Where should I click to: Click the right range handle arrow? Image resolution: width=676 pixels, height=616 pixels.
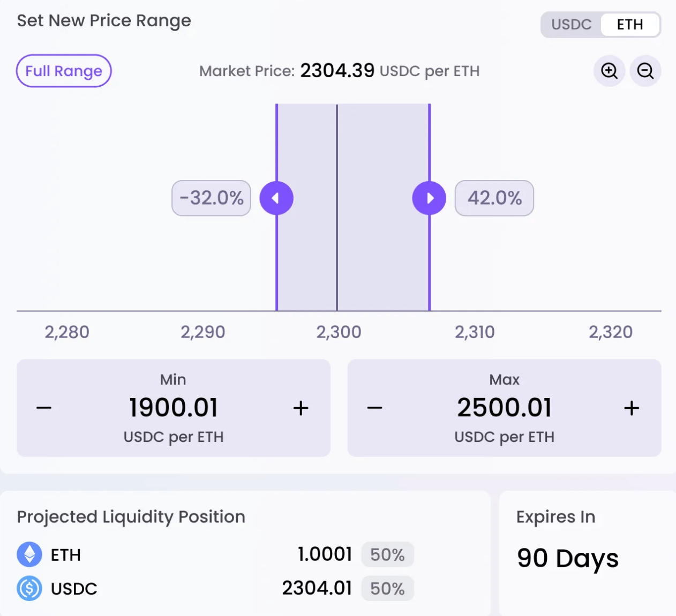pos(429,198)
